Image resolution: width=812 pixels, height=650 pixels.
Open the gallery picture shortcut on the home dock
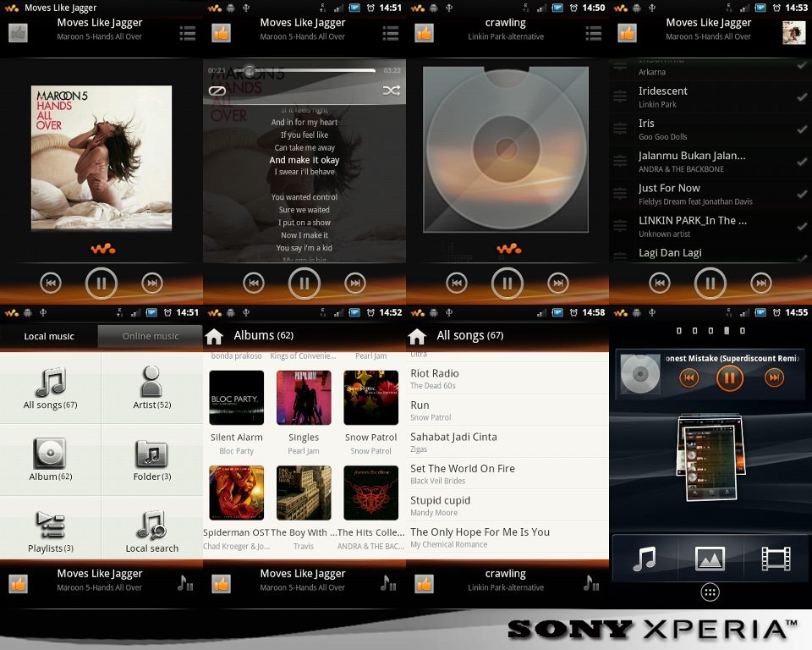click(710, 559)
